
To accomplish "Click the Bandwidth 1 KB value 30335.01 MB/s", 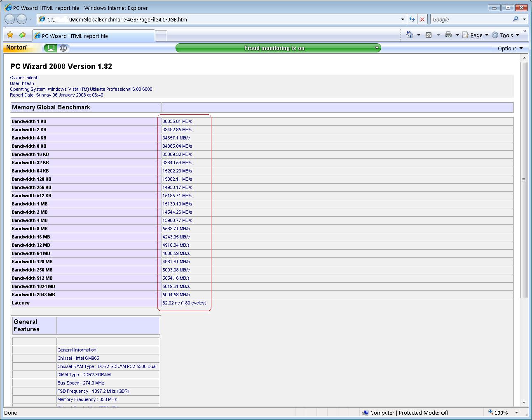I will (177, 121).
